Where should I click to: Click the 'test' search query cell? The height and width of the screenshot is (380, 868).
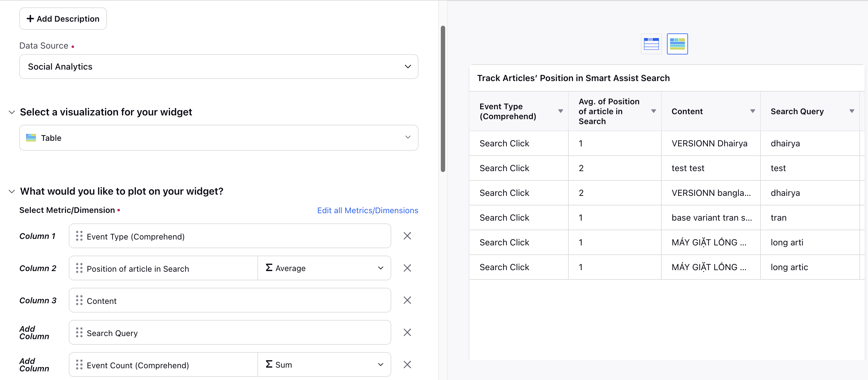810,168
